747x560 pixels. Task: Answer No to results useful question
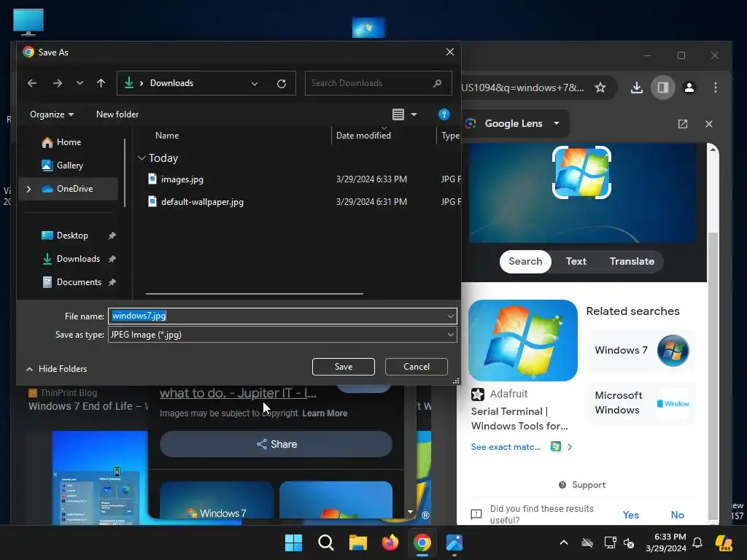coord(678,515)
